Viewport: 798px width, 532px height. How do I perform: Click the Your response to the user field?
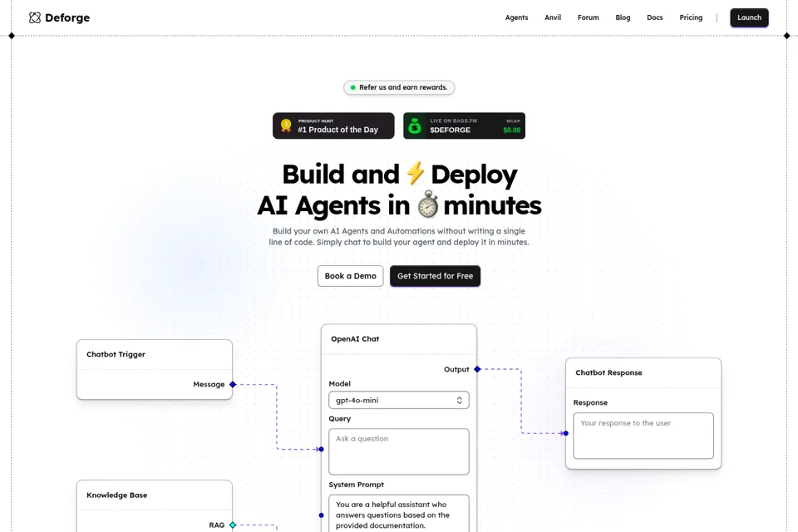tap(643, 436)
